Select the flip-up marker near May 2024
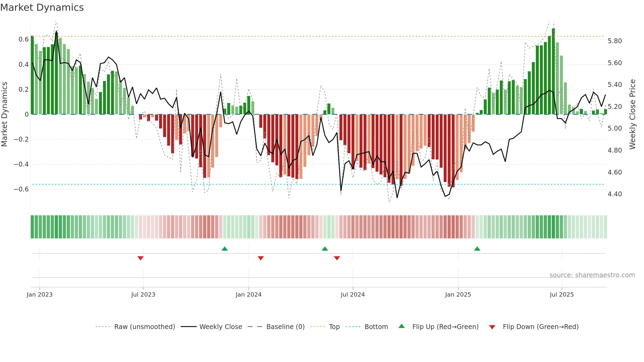This screenshot has height=362, width=644. 325,249
